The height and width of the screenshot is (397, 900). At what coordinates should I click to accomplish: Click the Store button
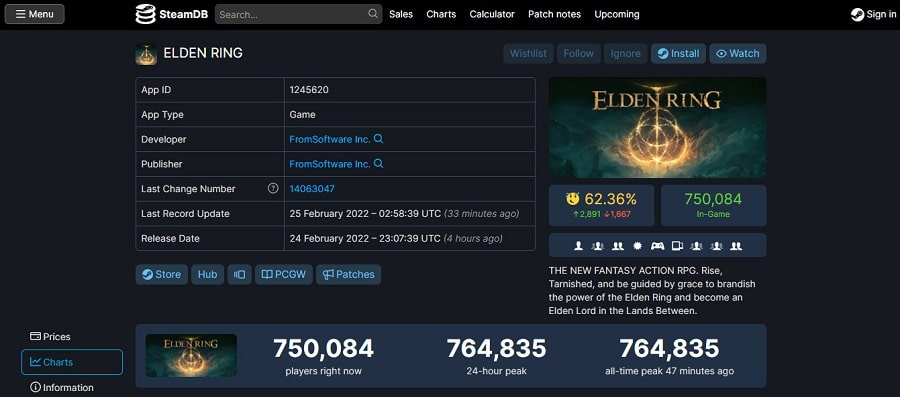(161, 274)
